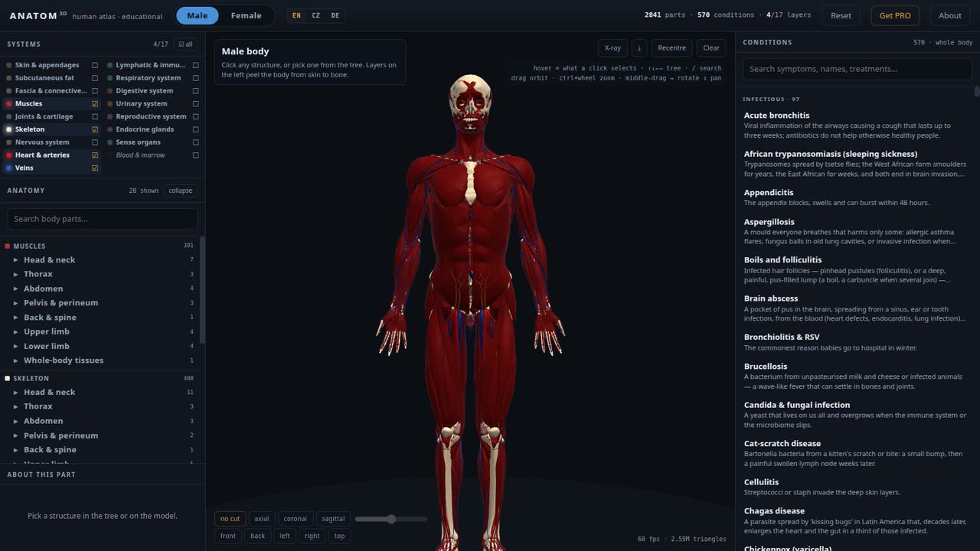Screen dimensions: 980x551
Task: Enable the Skin & appendages checkbox
Action: [x=95, y=65]
